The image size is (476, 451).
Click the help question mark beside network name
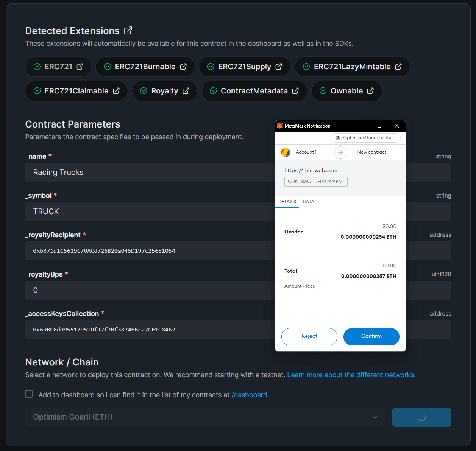click(337, 138)
